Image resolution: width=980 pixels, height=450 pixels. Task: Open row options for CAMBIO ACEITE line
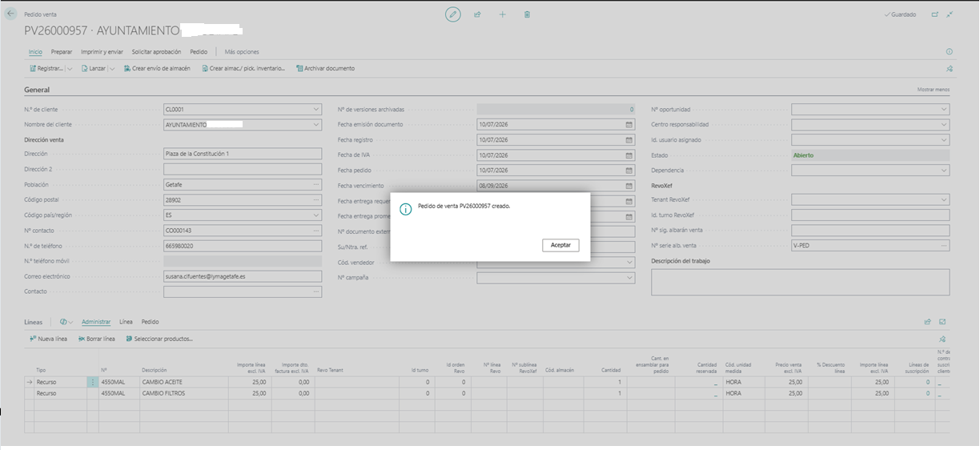(93, 383)
